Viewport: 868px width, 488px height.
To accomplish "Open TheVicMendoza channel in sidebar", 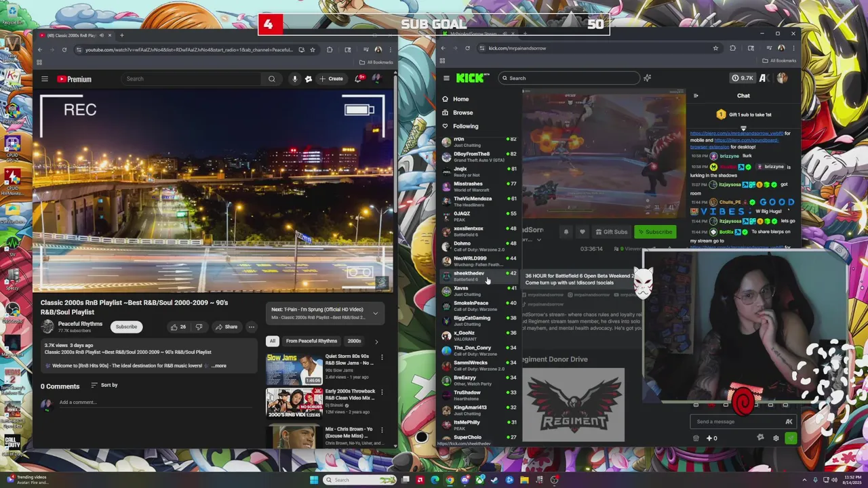I will point(479,201).
